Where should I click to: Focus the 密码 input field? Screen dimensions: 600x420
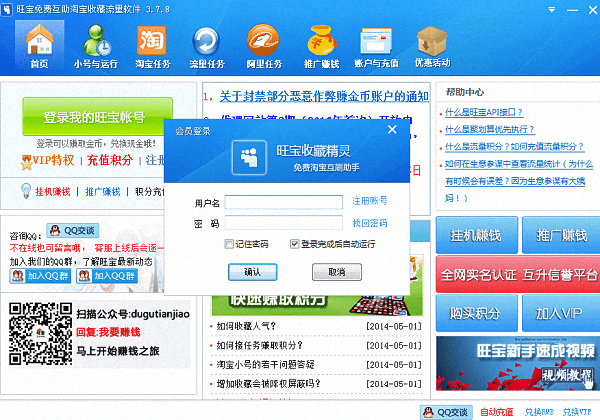pos(284,223)
